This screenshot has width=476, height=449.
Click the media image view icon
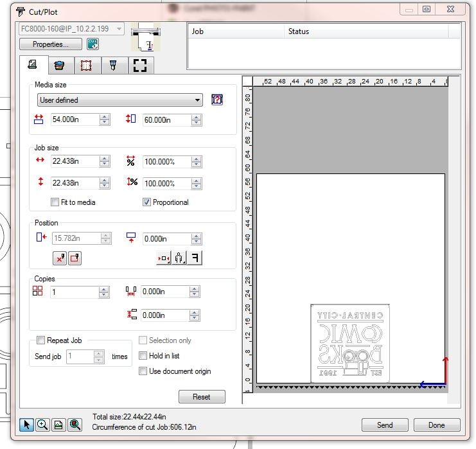tap(58, 425)
